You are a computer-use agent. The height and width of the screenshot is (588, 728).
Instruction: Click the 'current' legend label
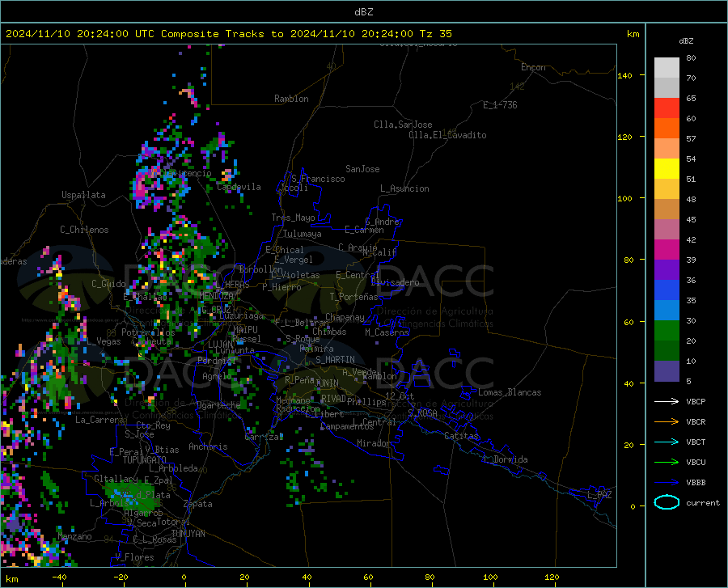703,502
